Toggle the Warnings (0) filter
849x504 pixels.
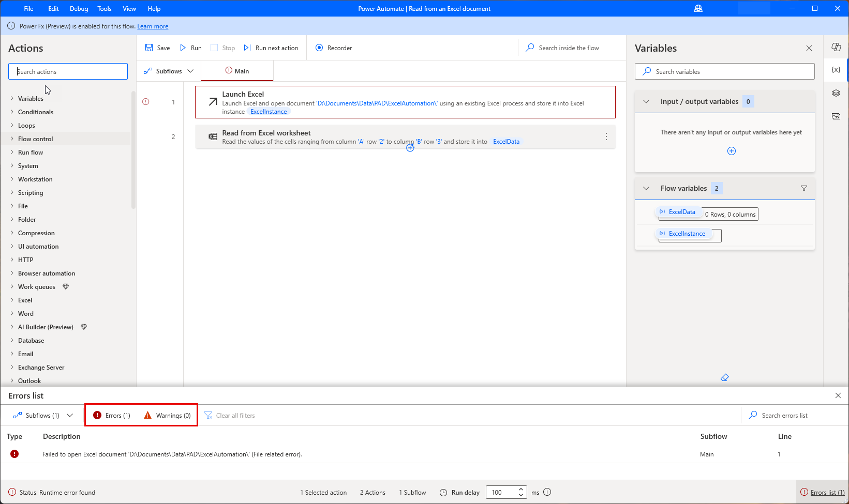(168, 415)
